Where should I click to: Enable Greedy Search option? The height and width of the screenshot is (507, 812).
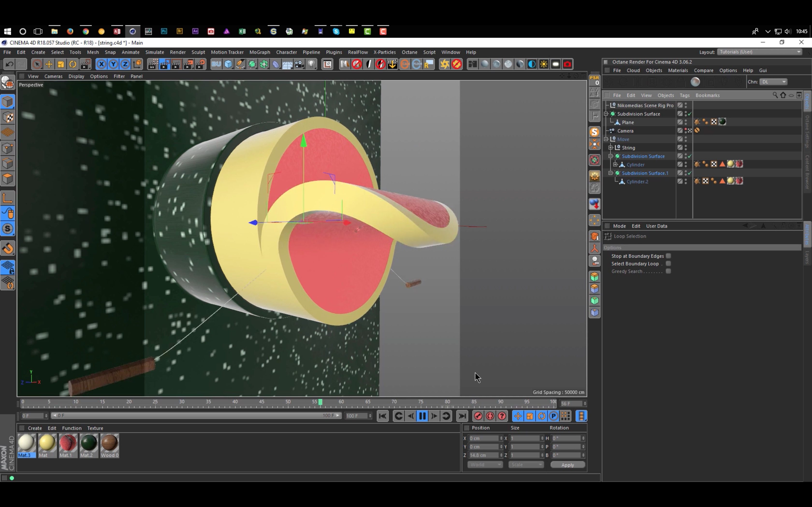[x=668, y=271]
